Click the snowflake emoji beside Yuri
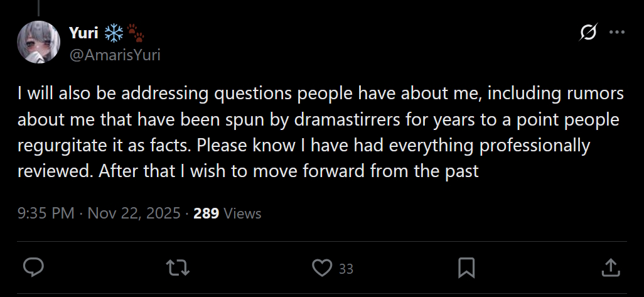 pos(114,33)
